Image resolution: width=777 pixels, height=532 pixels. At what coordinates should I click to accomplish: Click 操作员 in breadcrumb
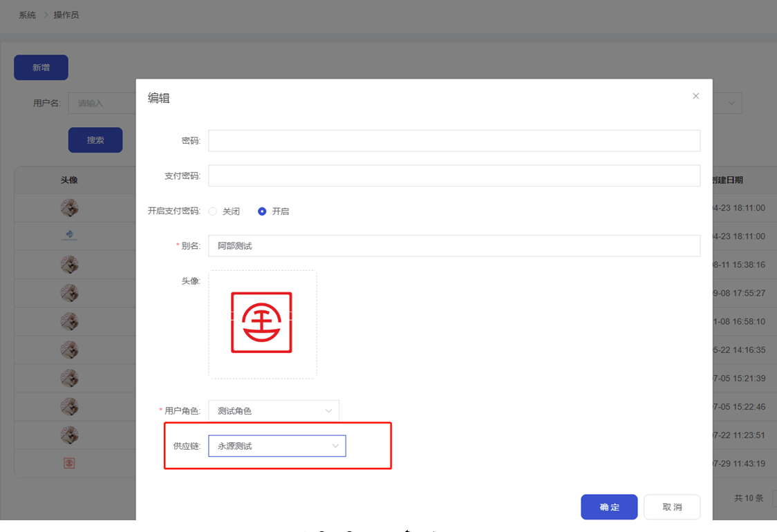click(66, 15)
